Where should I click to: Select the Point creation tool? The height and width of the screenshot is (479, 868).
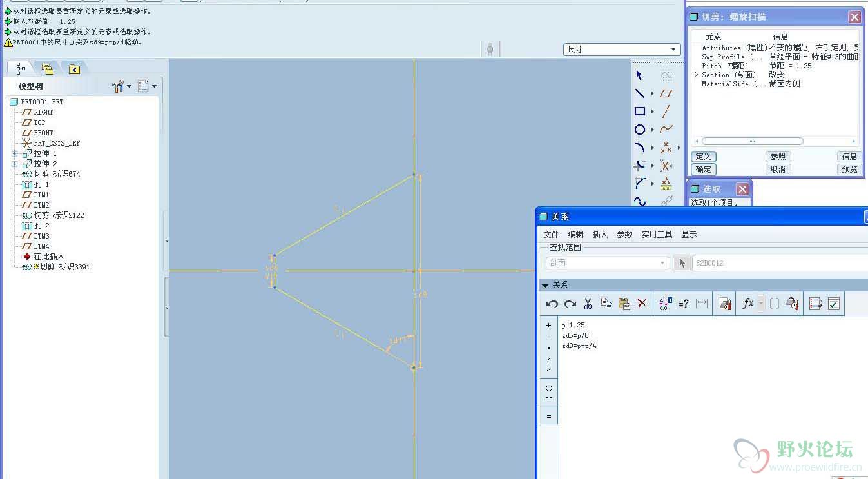[666, 148]
